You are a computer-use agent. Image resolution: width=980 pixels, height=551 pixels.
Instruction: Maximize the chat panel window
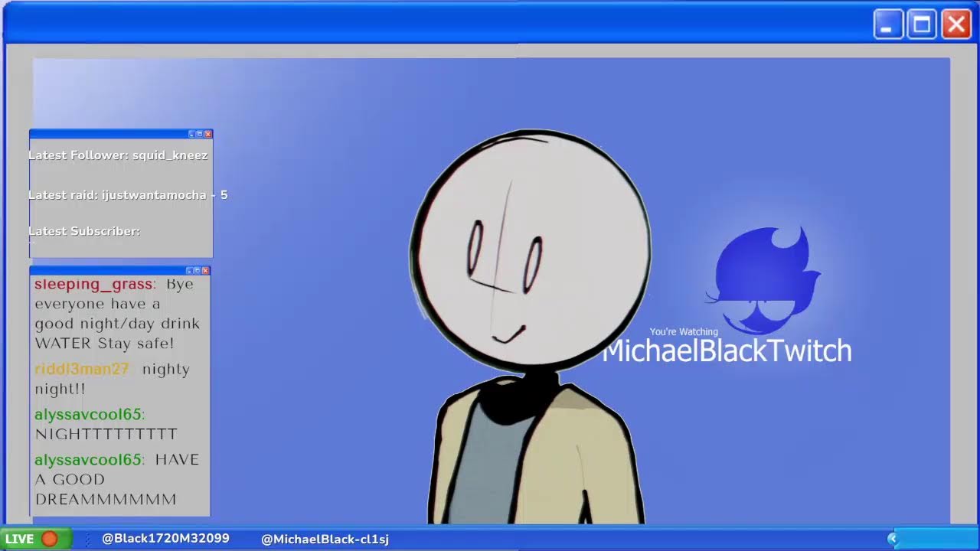coord(197,270)
